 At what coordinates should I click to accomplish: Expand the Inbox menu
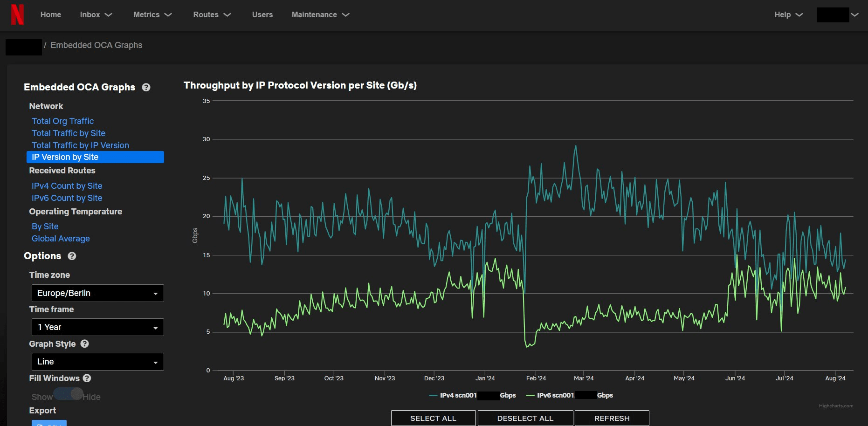point(96,15)
